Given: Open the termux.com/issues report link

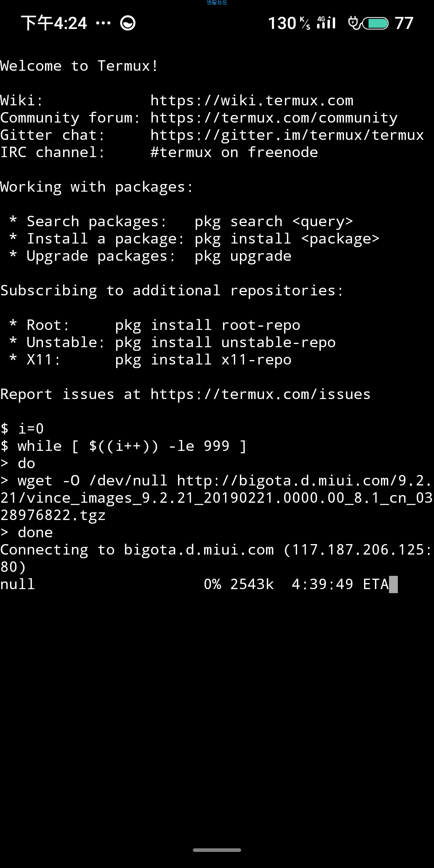Looking at the screenshot, I should (260, 394).
